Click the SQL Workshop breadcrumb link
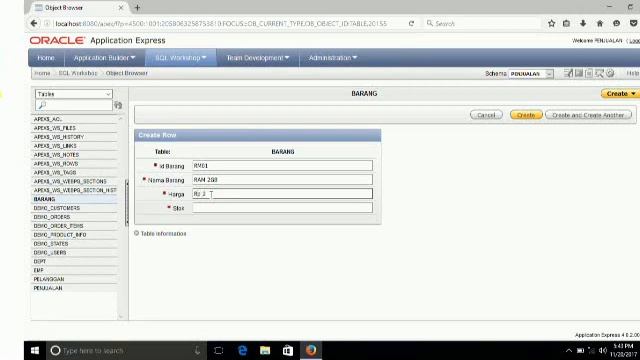Viewport: 640px width, 360px height. coord(78,73)
